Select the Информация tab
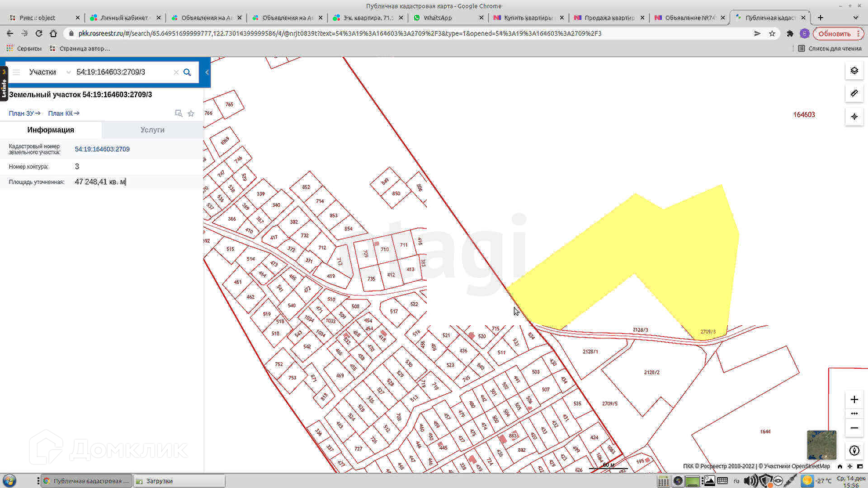Viewport: 868px width, 488px height. point(51,130)
